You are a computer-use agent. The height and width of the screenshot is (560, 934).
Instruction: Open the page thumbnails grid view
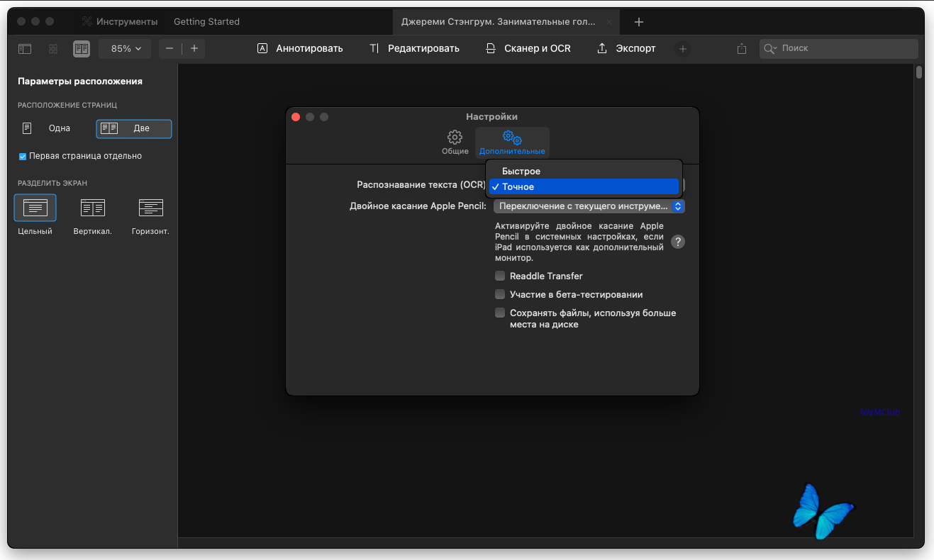click(x=53, y=49)
